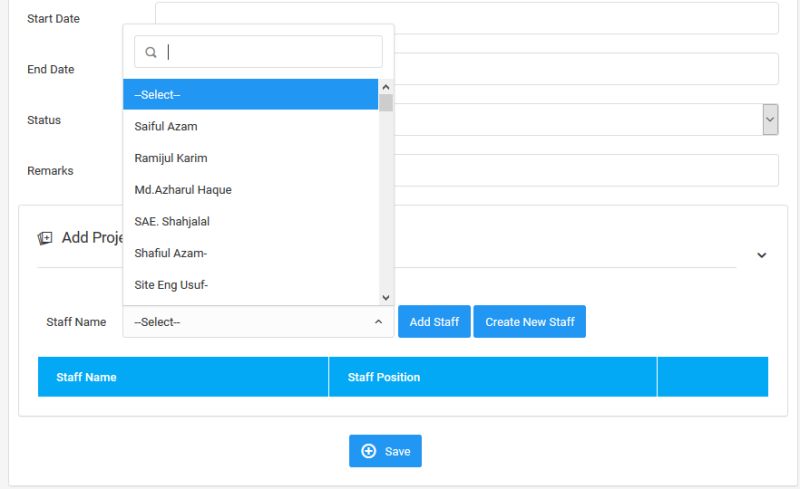Select Ramijul Karim from staff list

click(251, 158)
